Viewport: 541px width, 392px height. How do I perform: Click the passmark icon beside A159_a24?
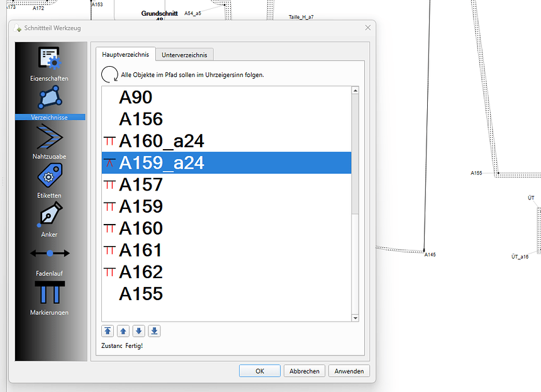[x=109, y=162]
